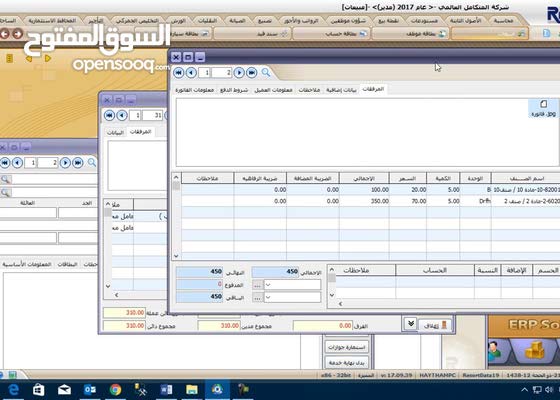
Task: Expand the double-chevron button beside إيقاف
Action: [x=410, y=324]
